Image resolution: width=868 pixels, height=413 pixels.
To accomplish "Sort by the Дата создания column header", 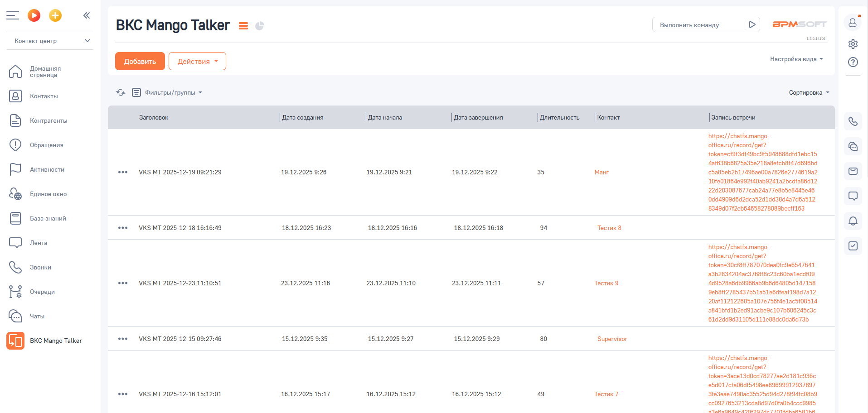I will [x=303, y=117].
